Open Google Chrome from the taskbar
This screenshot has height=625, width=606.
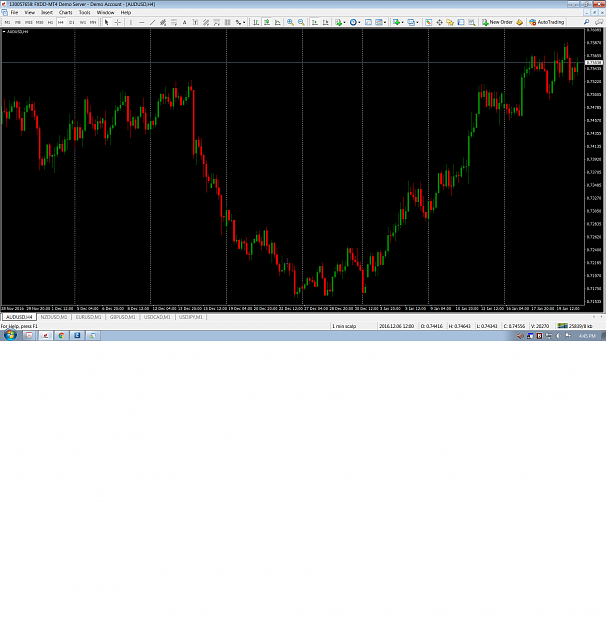coord(61,335)
